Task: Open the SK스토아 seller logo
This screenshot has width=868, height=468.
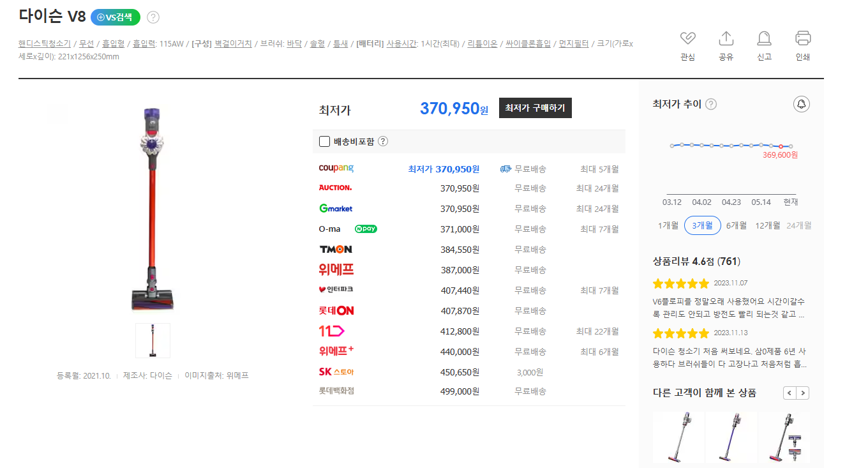Action: pos(336,372)
